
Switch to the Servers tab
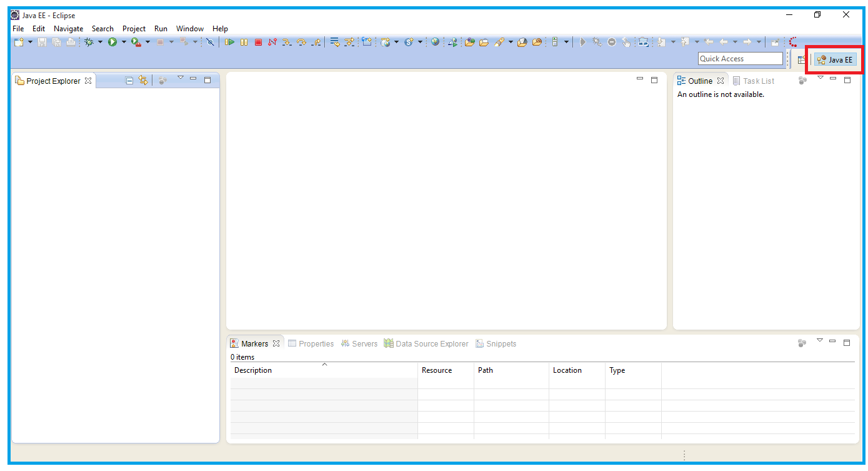[x=359, y=343]
